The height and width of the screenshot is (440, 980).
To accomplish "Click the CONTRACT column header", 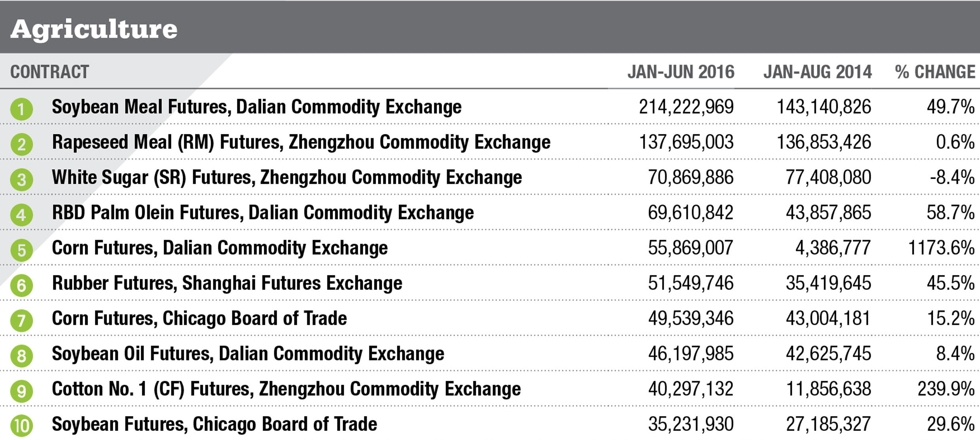I will [x=49, y=72].
